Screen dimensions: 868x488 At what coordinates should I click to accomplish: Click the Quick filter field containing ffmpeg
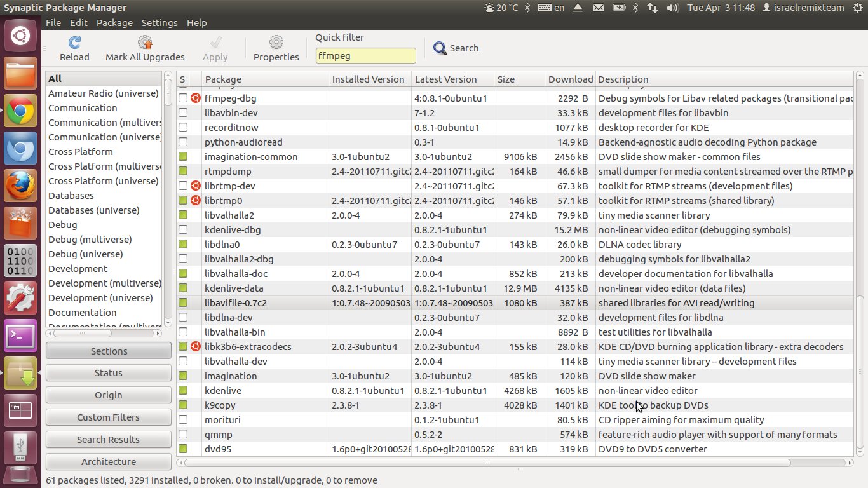pos(366,55)
